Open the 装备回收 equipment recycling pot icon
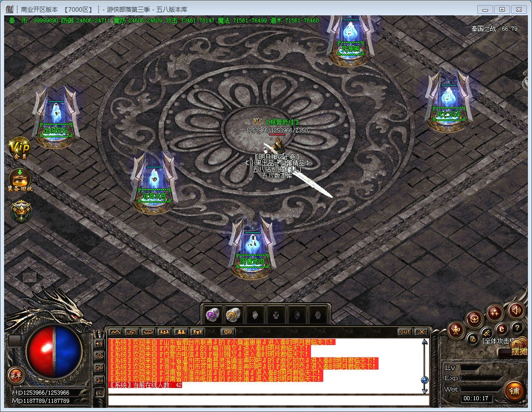532x412 pixels. click(20, 180)
